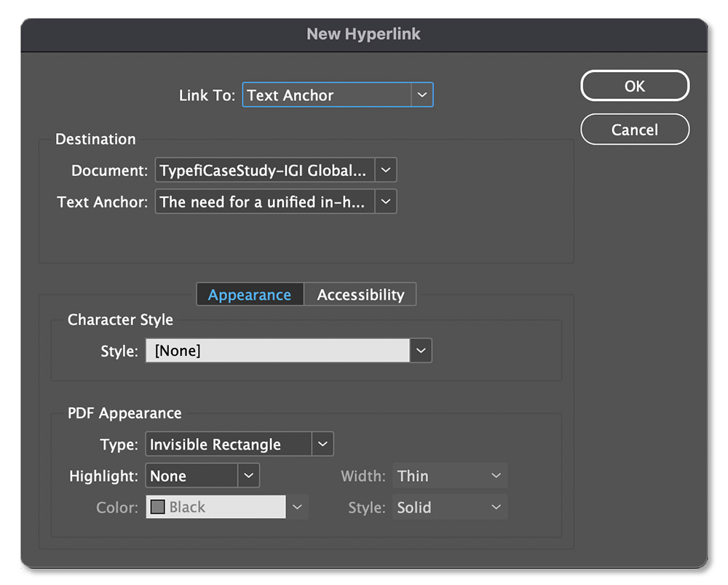Open the Highlight dropdown

click(202, 476)
